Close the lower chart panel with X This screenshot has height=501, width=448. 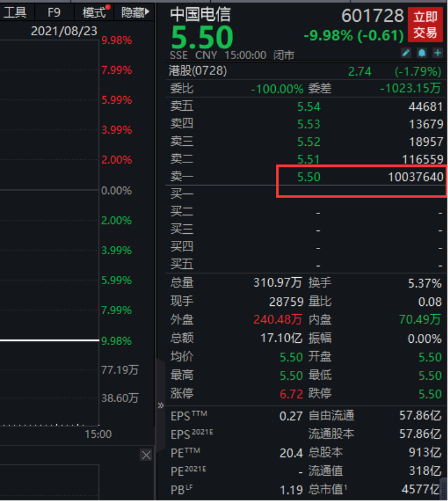(x=146, y=455)
